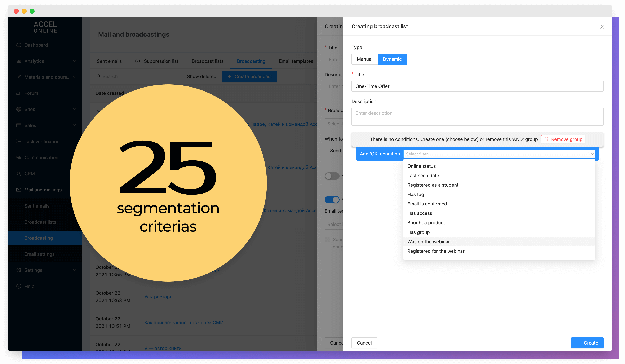625x364 pixels.
Task: Choose Was on the webinar option
Action: (499, 242)
